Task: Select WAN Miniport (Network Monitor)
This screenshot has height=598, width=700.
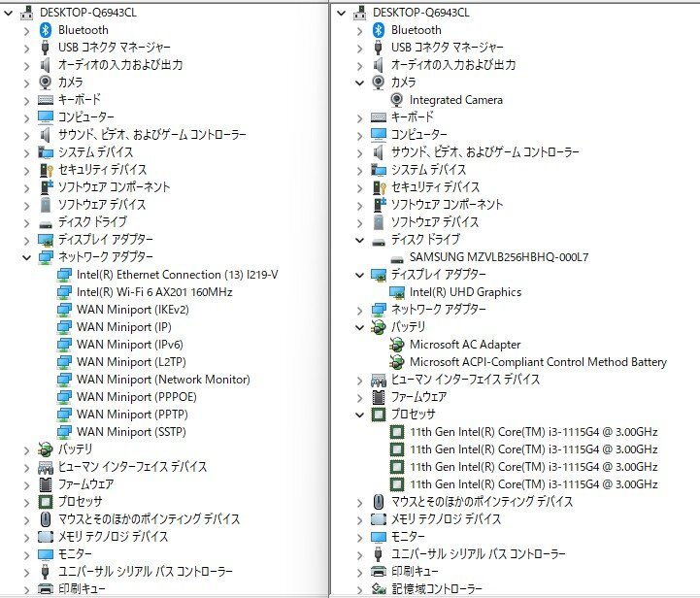Action: tap(163, 380)
